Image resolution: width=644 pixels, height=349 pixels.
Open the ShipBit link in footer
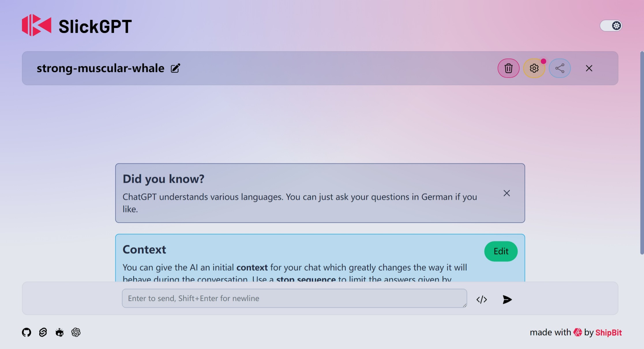point(609,333)
